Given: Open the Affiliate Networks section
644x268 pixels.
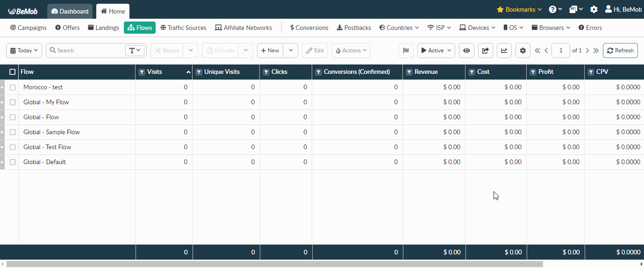Looking at the screenshot, I should point(243,28).
